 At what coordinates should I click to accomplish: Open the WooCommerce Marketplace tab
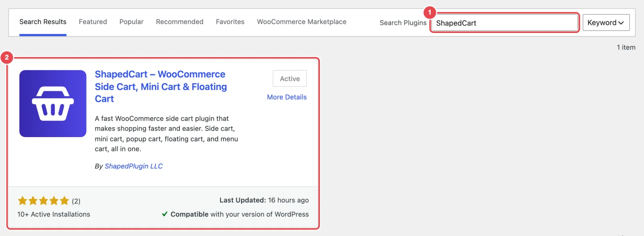(302, 22)
